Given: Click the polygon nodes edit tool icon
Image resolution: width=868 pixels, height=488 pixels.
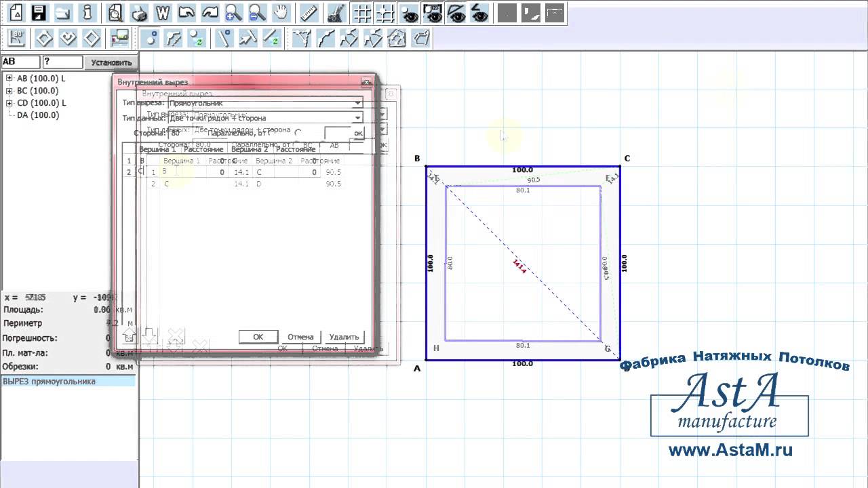Looking at the screenshot, I should coord(349,37).
